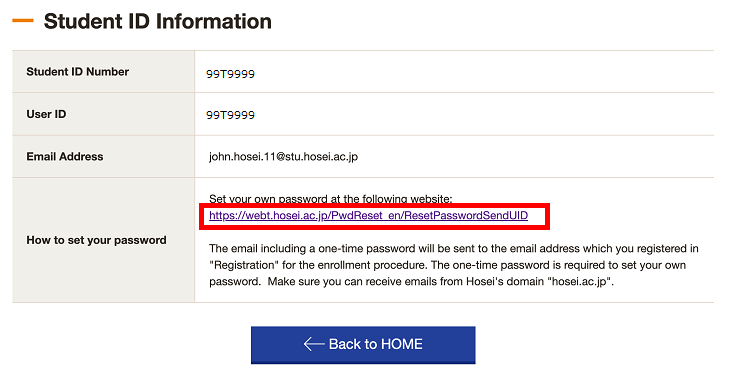Click the quoted "hosei.ac.jp" domain text
This screenshot has height=379, width=734.
click(x=579, y=282)
